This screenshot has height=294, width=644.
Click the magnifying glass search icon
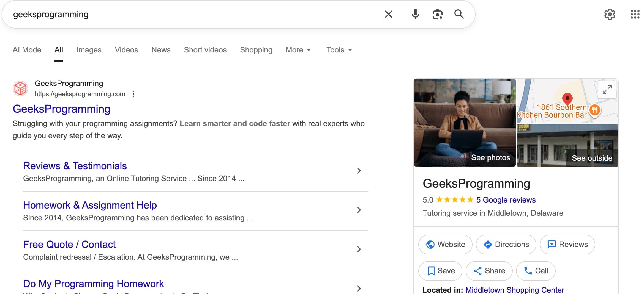click(x=459, y=14)
